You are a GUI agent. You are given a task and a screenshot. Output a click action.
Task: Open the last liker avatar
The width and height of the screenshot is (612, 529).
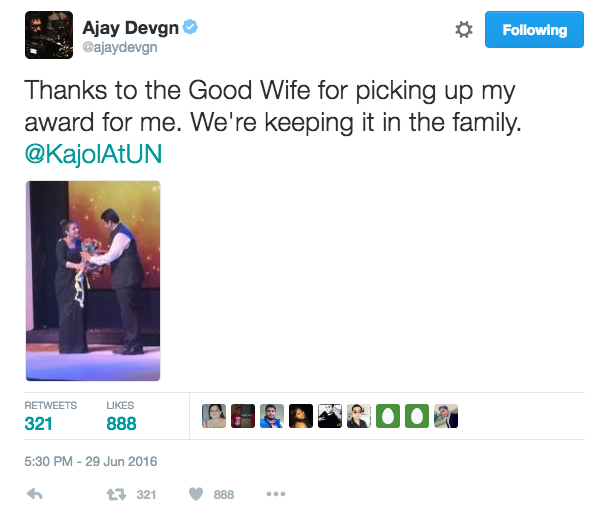coord(446,416)
